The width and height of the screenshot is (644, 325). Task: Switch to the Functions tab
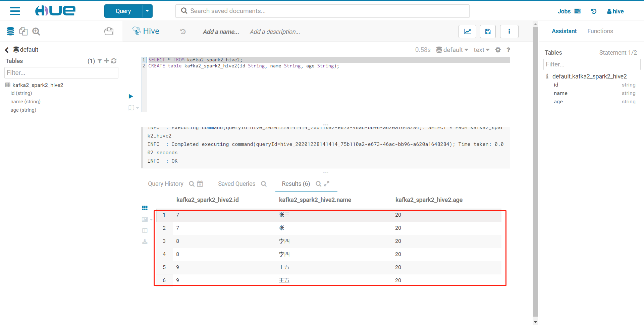[x=600, y=31]
